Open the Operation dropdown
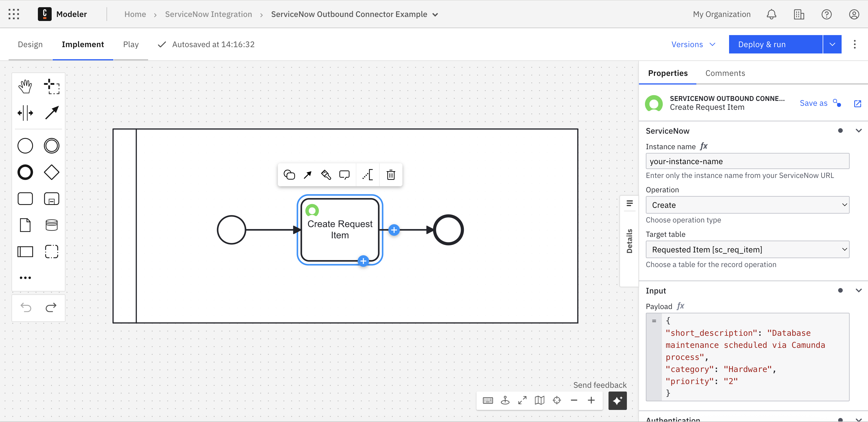The width and height of the screenshot is (868, 422). click(x=747, y=205)
